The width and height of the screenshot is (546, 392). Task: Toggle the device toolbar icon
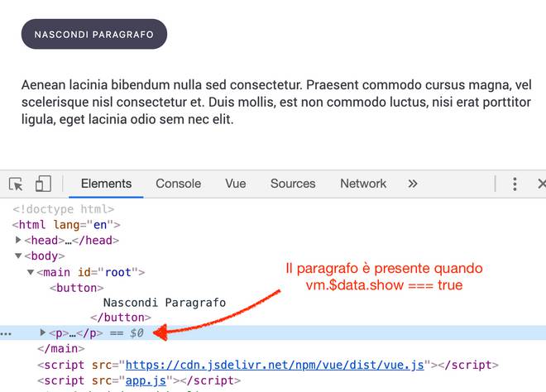[43, 184]
